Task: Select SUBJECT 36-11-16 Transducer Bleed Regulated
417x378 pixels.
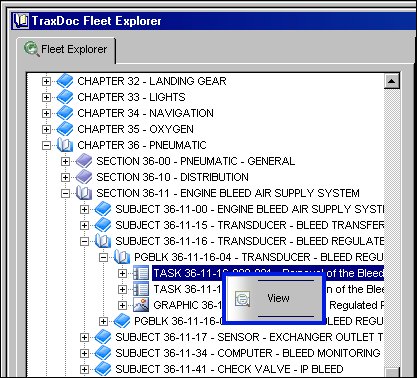Action: pyautogui.click(x=249, y=241)
